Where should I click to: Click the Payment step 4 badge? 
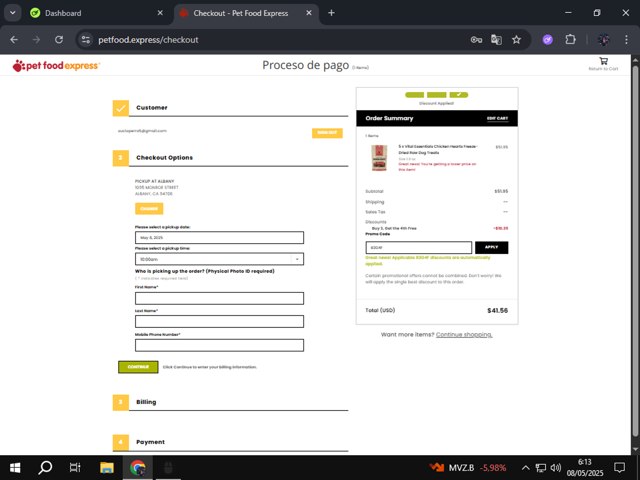120,442
